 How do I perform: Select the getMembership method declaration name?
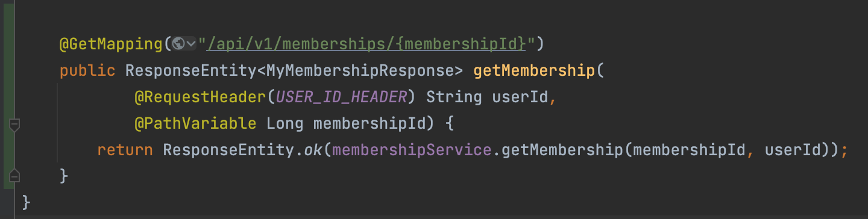(x=534, y=70)
